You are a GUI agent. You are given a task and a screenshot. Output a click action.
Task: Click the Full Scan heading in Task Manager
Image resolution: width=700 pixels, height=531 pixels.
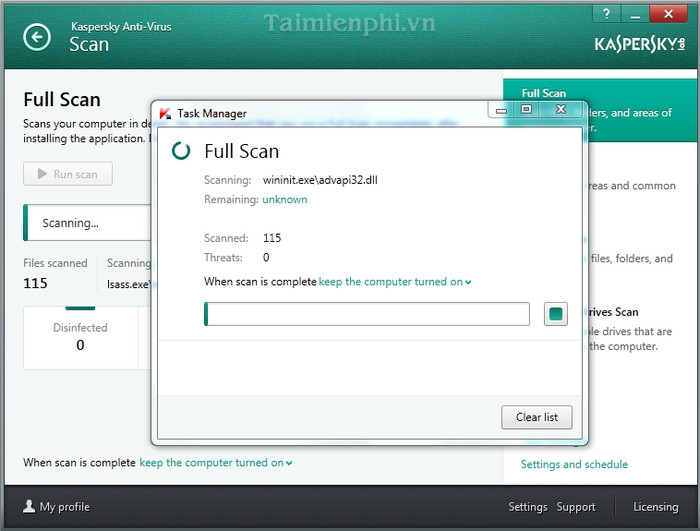[x=242, y=151]
